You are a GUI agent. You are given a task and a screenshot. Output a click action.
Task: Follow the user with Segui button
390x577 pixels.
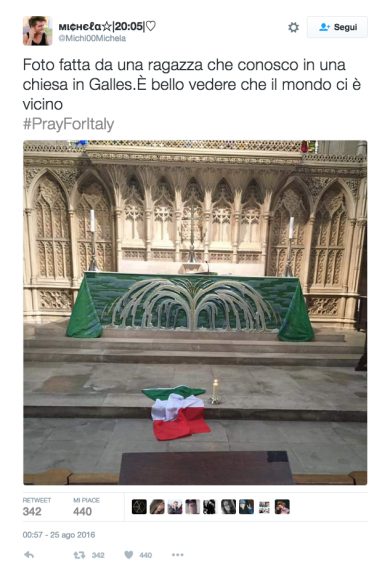pyautogui.click(x=337, y=27)
